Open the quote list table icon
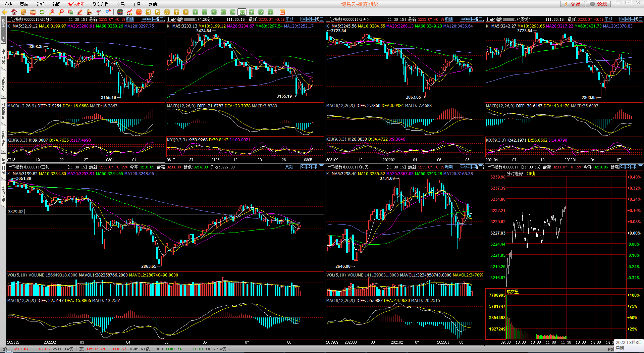 coord(120,12)
